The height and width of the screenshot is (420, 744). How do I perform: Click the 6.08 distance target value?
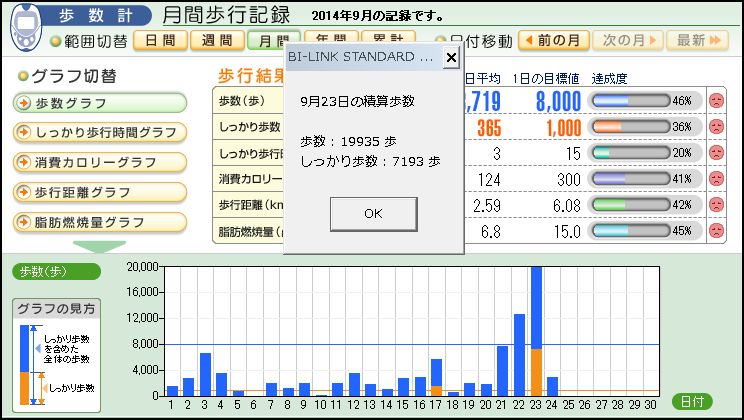click(x=567, y=205)
